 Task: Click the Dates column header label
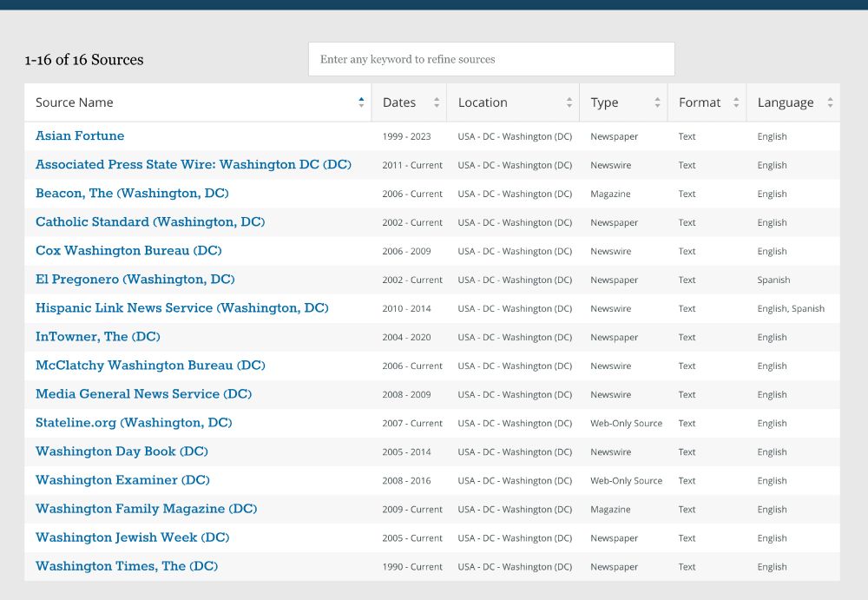(x=399, y=102)
